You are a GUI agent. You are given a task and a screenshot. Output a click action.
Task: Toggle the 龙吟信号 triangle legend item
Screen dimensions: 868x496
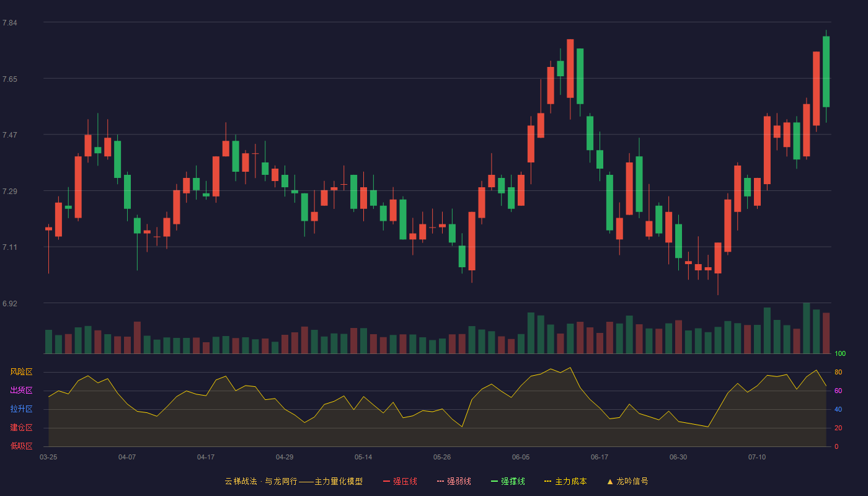pos(627,481)
